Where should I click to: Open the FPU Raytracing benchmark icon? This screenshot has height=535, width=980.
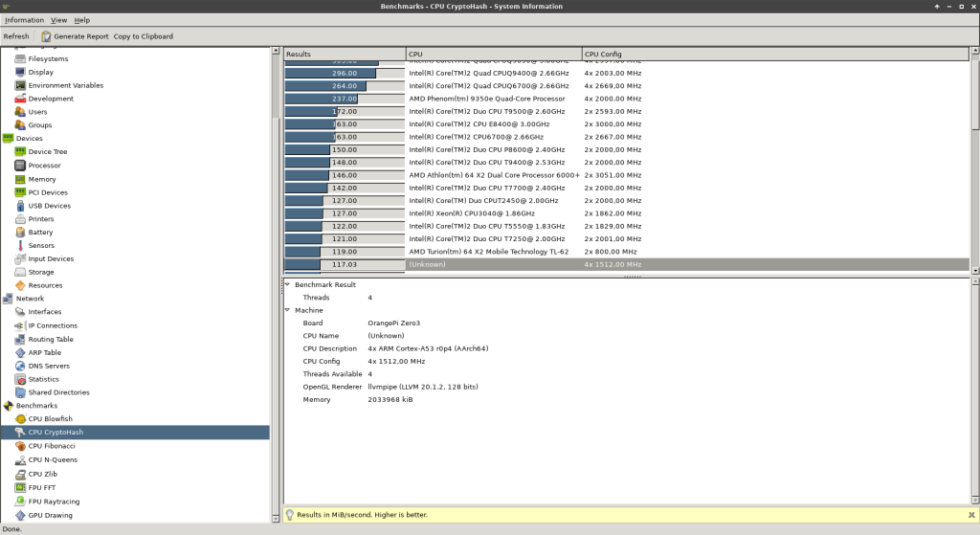pos(21,502)
